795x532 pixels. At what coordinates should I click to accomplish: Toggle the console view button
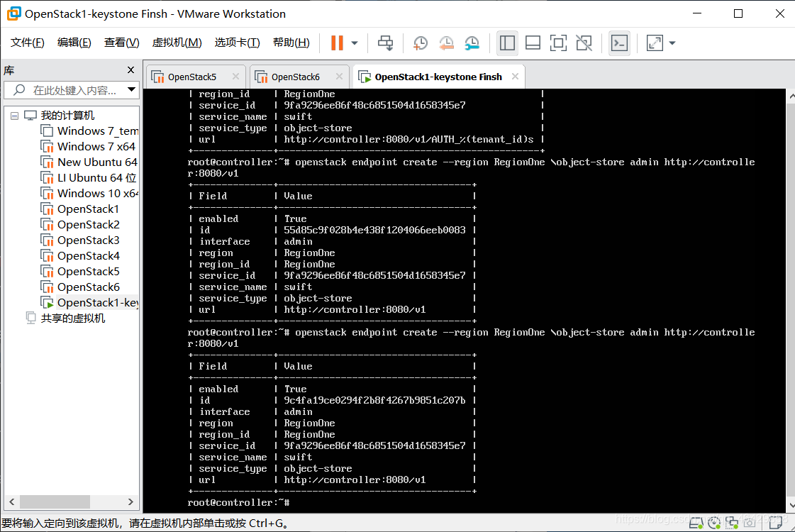click(619, 43)
